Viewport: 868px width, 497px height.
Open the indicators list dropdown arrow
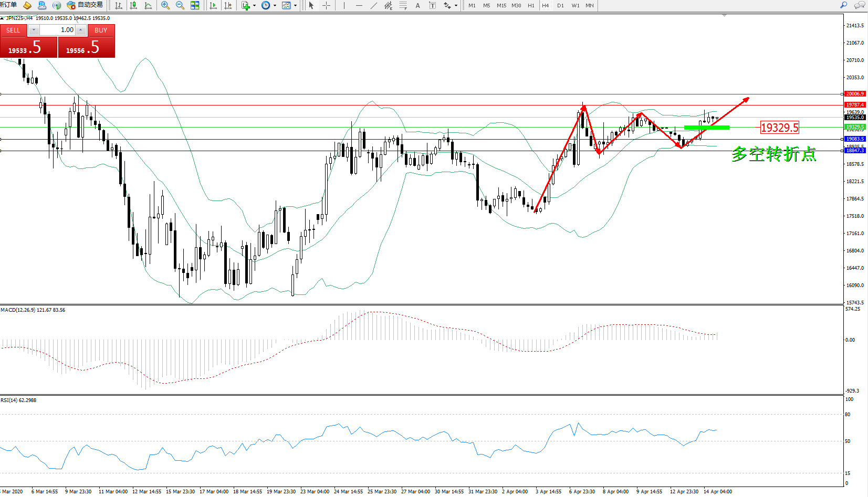pyautogui.click(x=255, y=5)
